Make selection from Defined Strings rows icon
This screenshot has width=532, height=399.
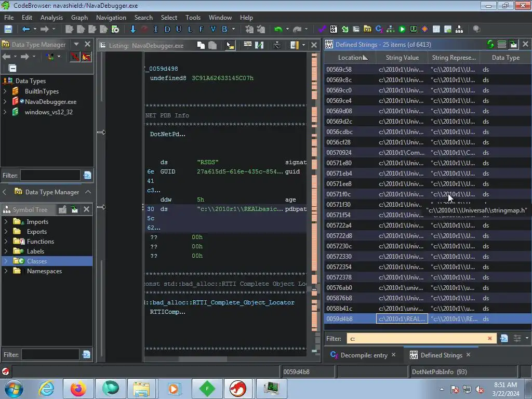click(502, 44)
